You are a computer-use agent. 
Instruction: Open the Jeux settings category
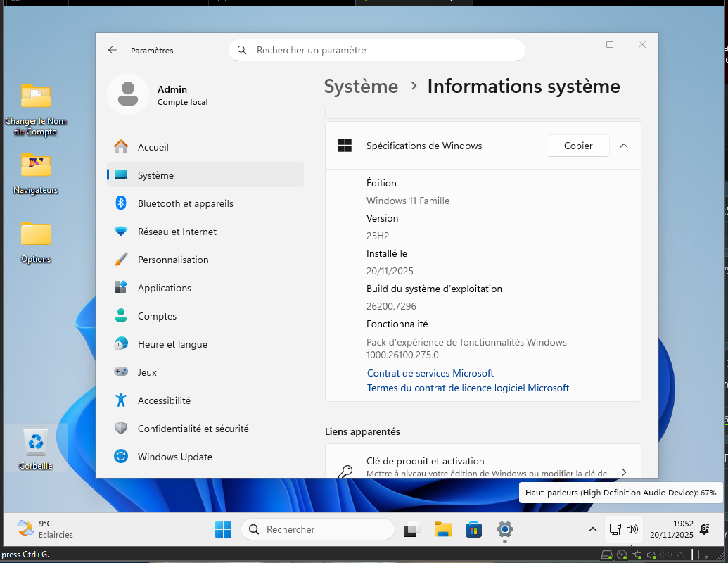pos(147,372)
